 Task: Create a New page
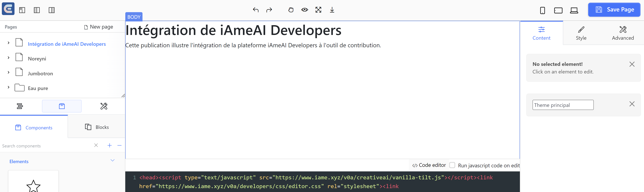99,27
